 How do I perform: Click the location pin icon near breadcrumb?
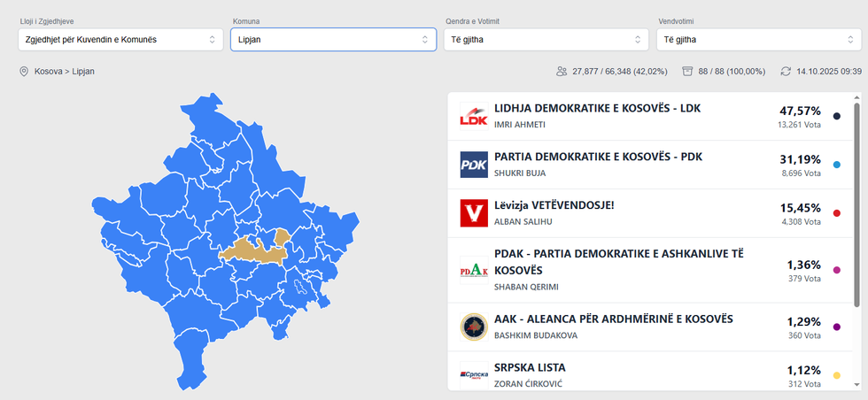tap(24, 71)
